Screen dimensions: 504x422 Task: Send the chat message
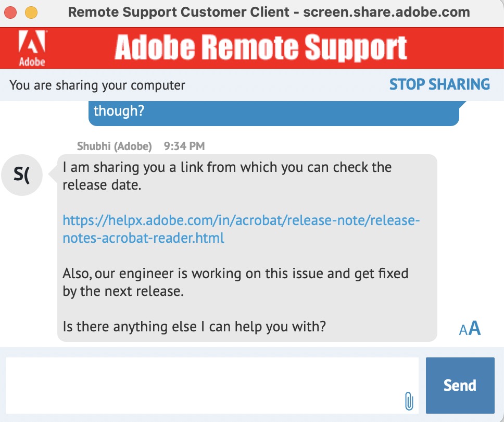(x=460, y=386)
